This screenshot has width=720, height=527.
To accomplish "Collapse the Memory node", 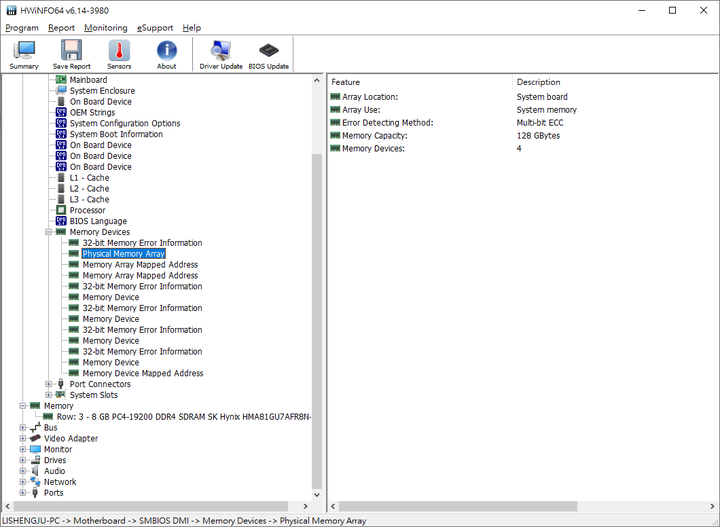I will (x=22, y=406).
